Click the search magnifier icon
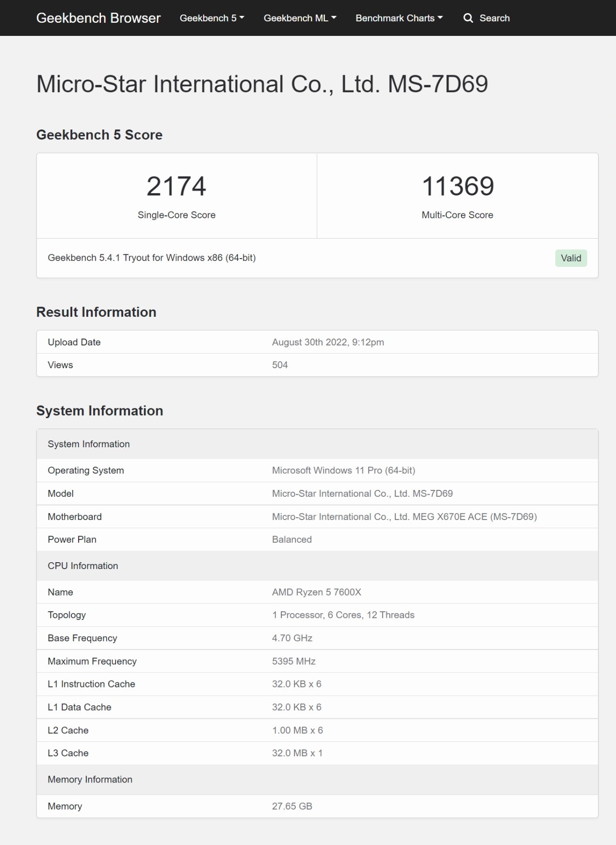 pyautogui.click(x=468, y=18)
